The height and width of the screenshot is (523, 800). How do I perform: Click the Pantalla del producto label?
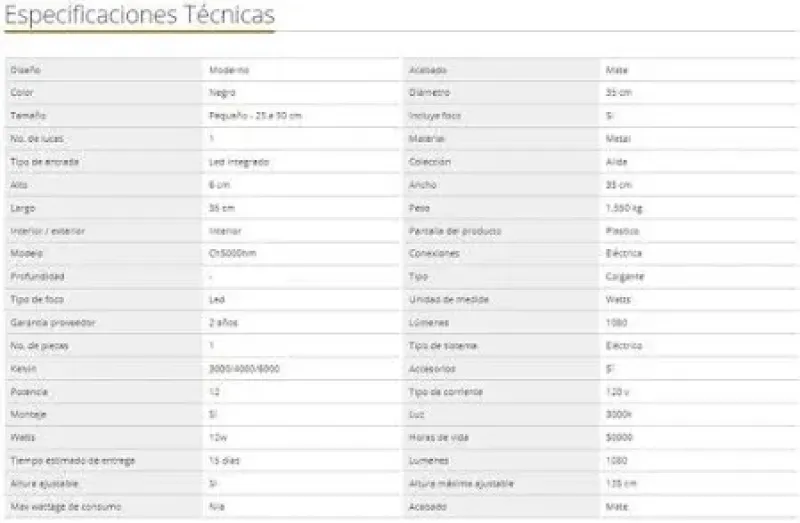(x=455, y=231)
